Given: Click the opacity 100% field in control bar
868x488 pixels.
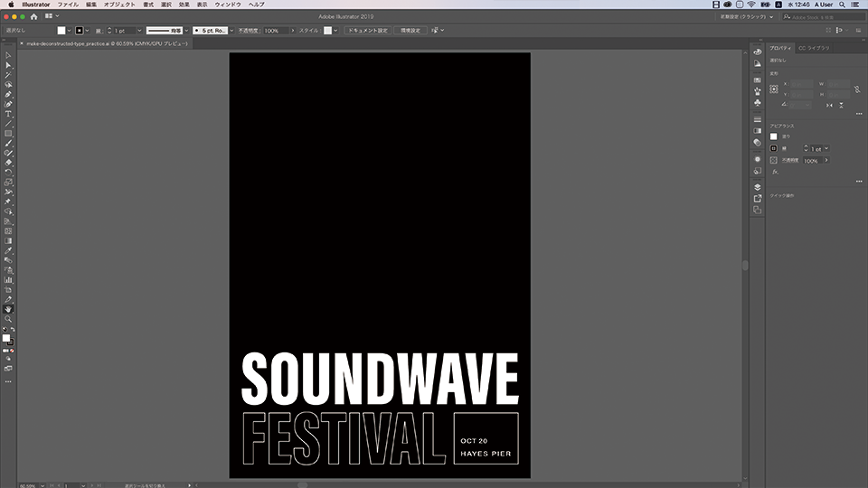Looking at the screenshot, I should (276, 31).
